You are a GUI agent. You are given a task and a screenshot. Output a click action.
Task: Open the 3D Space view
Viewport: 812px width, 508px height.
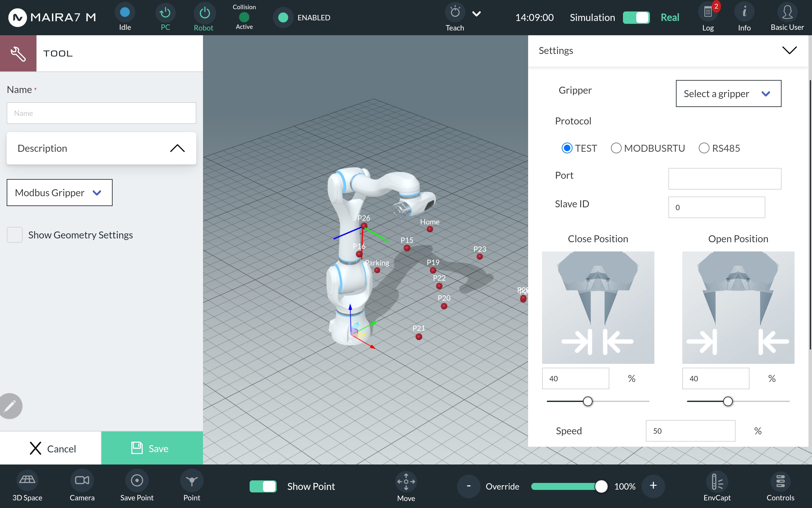click(x=27, y=480)
